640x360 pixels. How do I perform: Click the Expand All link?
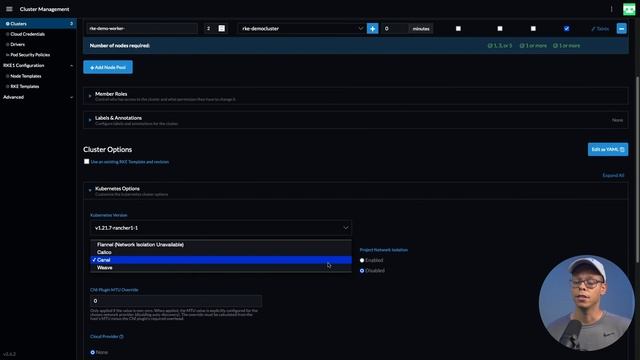613,176
